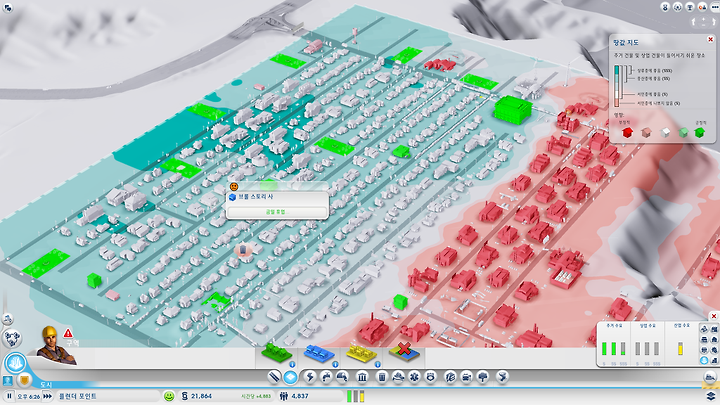Click the white neutral influence swatch
Screen dimensions: 720x405
(x=665, y=133)
